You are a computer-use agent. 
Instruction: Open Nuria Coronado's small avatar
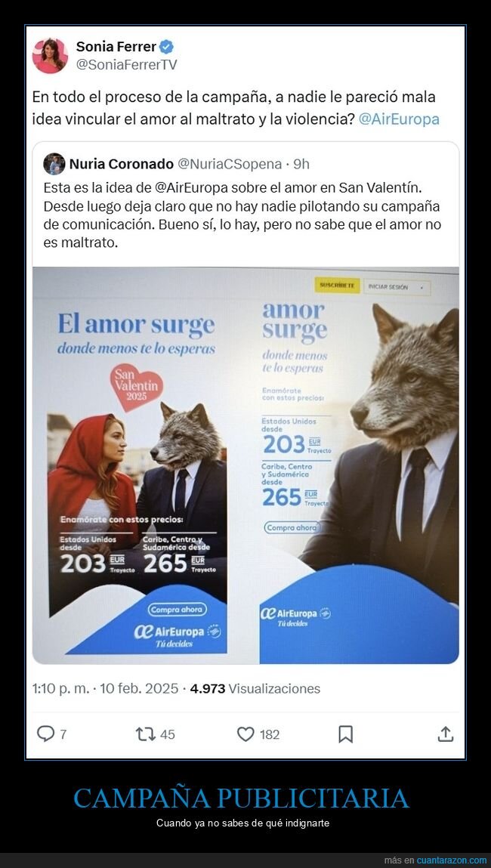[54, 164]
